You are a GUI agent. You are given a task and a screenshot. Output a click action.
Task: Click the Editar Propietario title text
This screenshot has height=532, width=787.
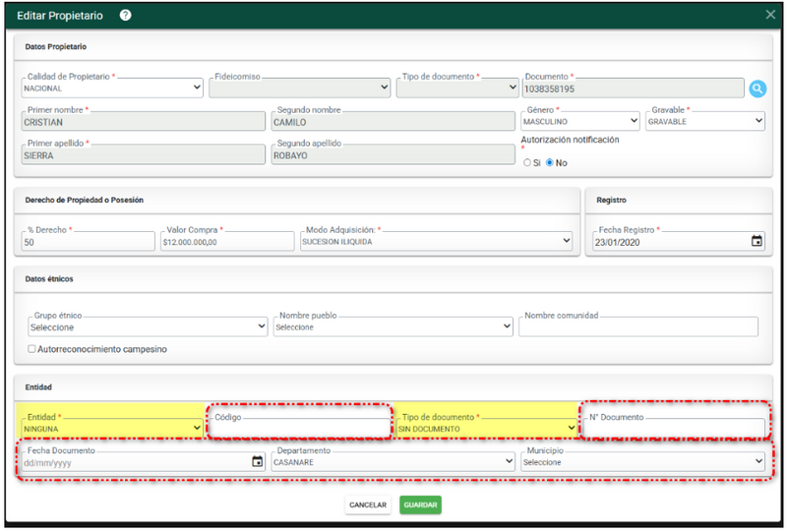(60, 16)
